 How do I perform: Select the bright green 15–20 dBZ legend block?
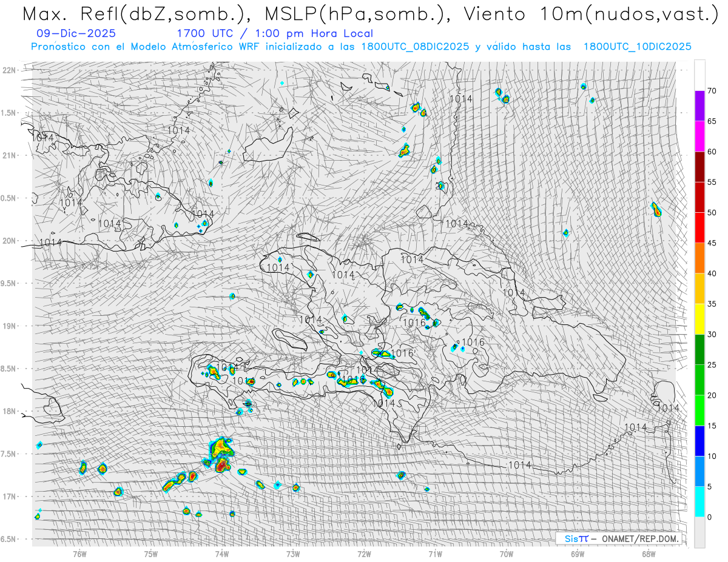tap(699, 410)
